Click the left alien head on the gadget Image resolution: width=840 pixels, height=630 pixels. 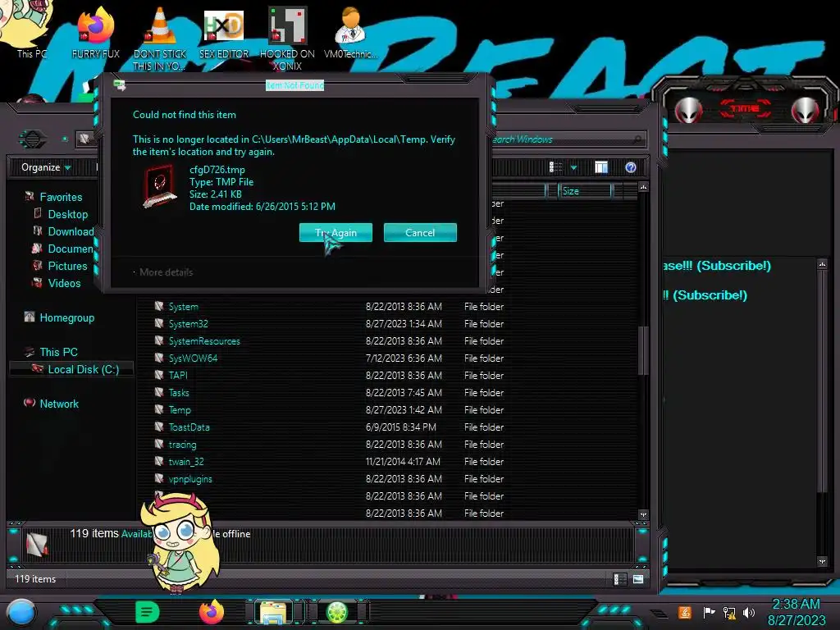tap(688, 111)
